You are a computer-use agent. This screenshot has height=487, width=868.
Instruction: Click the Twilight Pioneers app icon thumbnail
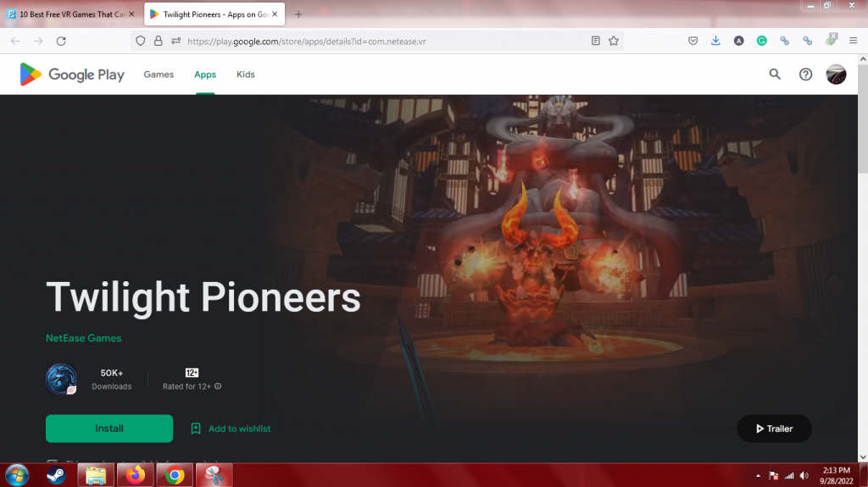click(61, 379)
